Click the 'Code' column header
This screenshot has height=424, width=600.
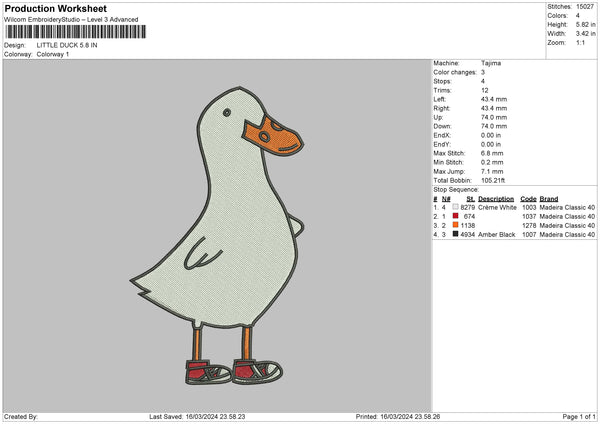pyautogui.click(x=528, y=199)
